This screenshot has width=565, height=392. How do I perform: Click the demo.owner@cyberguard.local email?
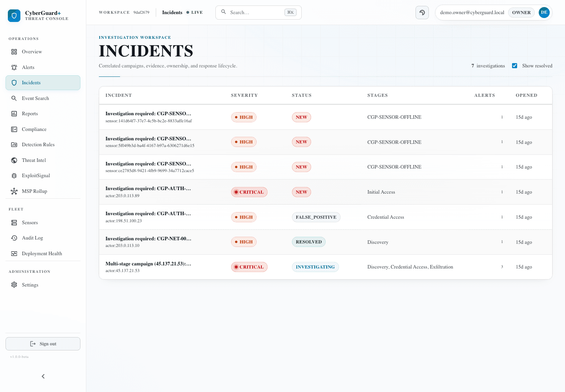472,13
